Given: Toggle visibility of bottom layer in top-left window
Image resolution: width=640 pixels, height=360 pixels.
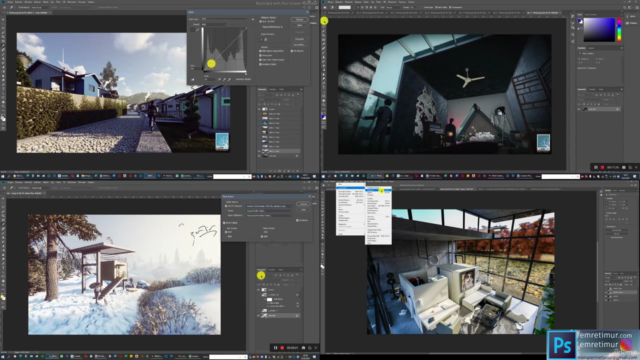Looking at the screenshot, I should (259, 156).
